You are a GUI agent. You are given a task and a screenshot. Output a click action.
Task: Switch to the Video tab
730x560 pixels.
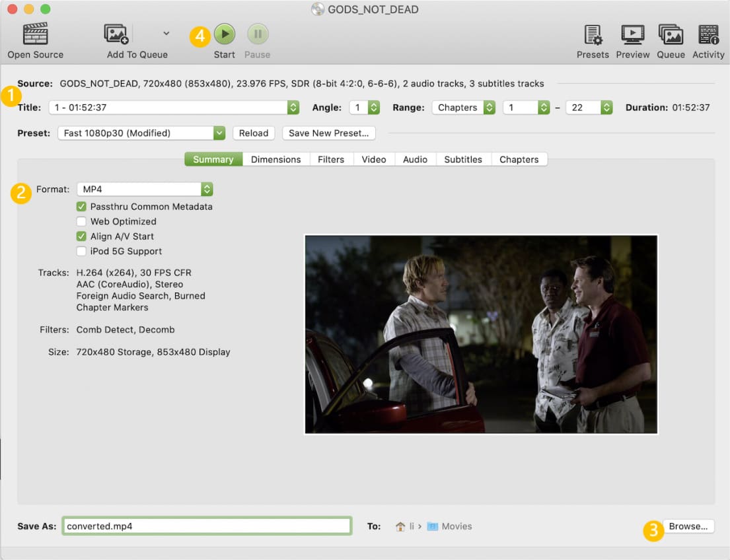coord(374,159)
